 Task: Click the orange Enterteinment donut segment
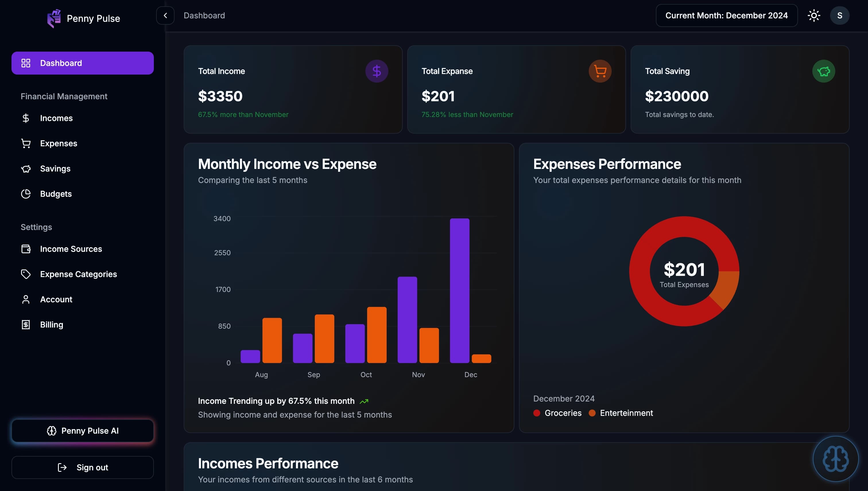point(727,288)
